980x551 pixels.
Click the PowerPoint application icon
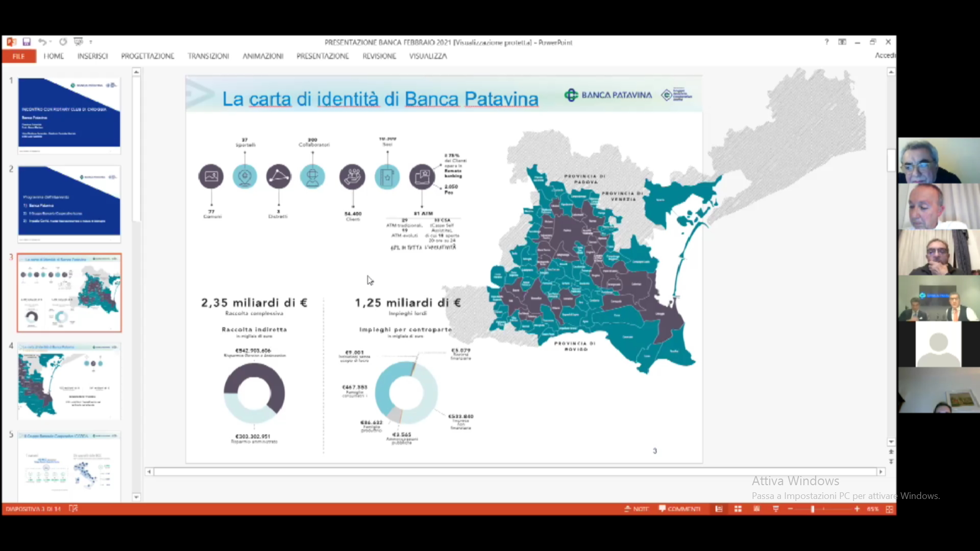click(x=11, y=42)
